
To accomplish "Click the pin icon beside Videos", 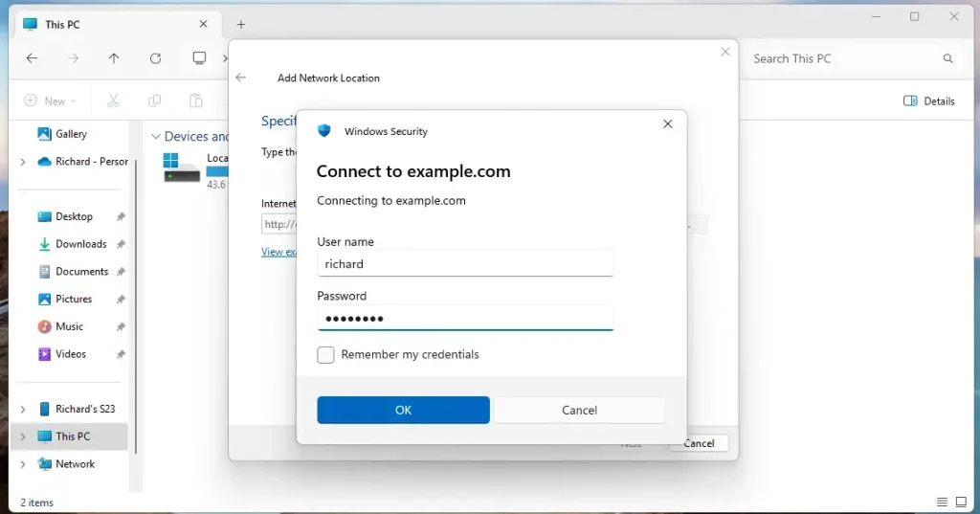I will (x=121, y=354).
